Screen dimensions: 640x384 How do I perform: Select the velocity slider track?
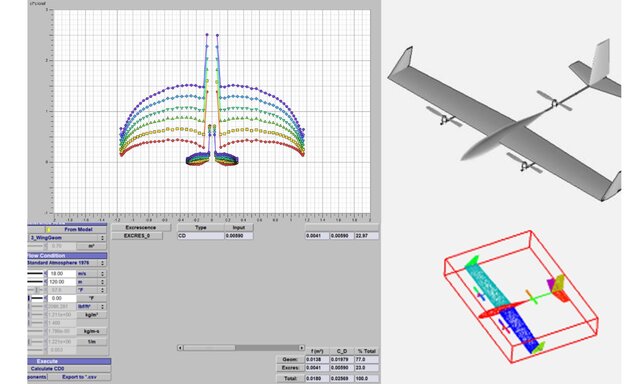point(36,273)
